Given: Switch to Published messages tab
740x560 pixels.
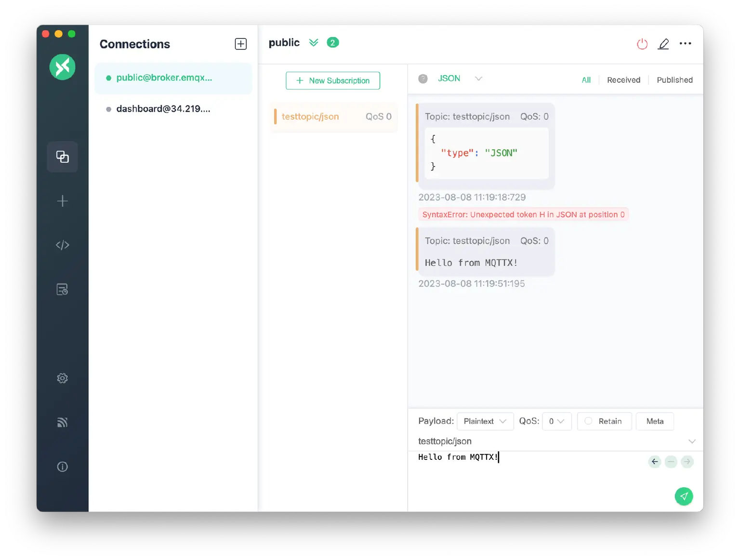Looking at the screenshot, I should tap(674, 80).
